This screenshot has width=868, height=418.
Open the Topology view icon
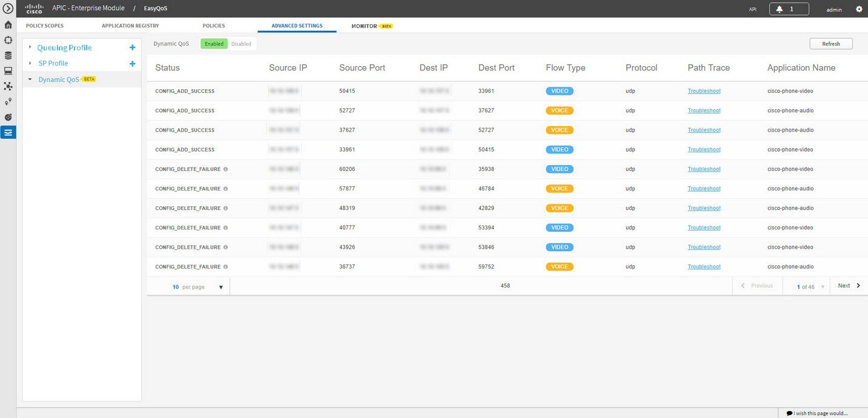(8, 86)
